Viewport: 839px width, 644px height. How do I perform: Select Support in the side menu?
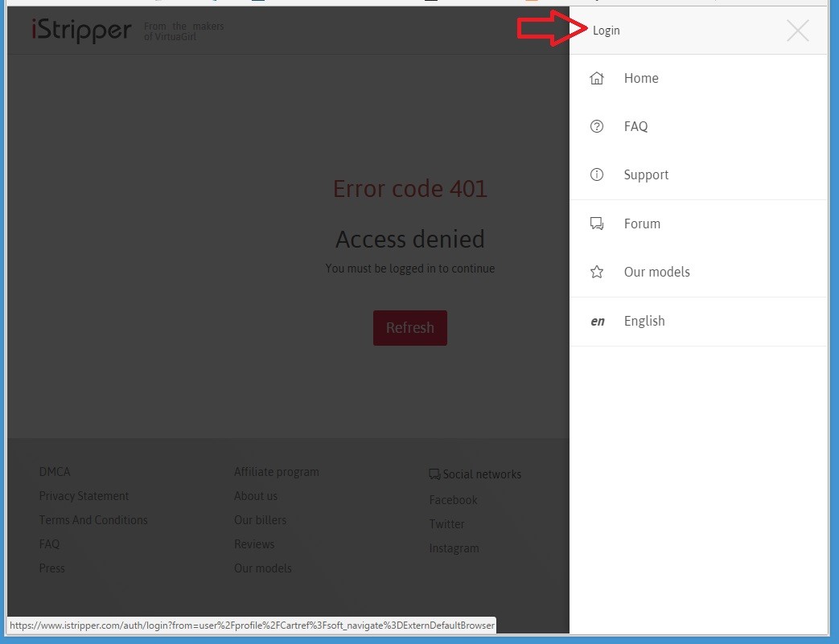(x=646, y=175)
